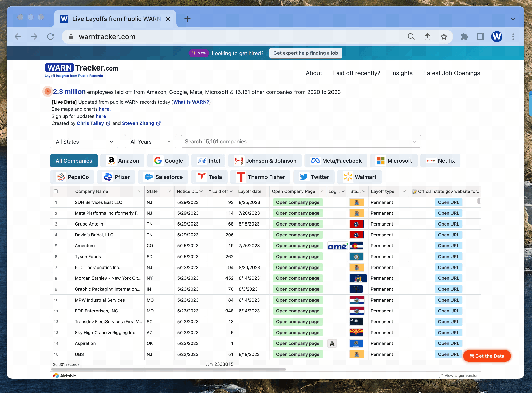Click Get expert help finding a job
The image size is (532, 393).
tap(306, 53)
